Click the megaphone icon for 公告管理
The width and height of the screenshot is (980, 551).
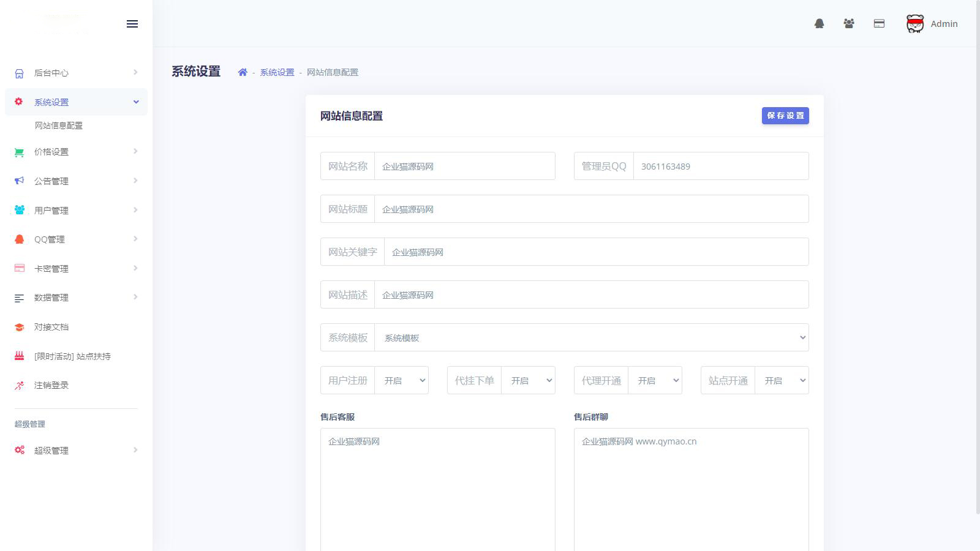click(20, 181)
